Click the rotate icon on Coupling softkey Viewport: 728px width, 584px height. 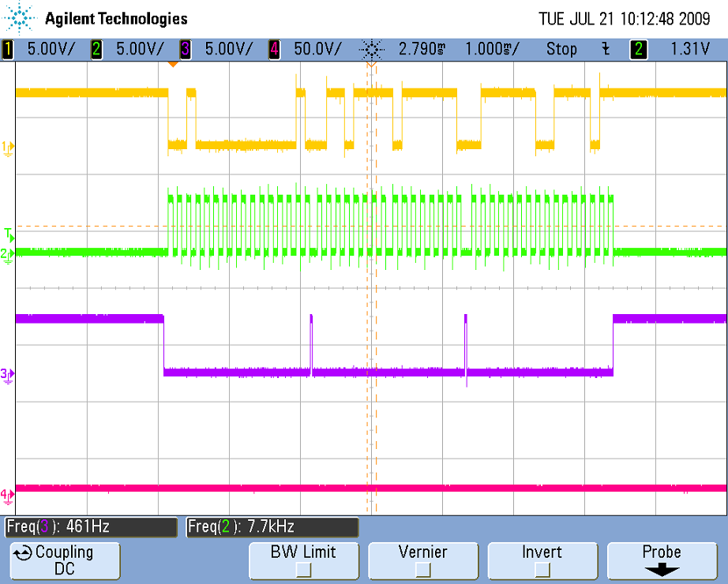(x=22, y=553)
